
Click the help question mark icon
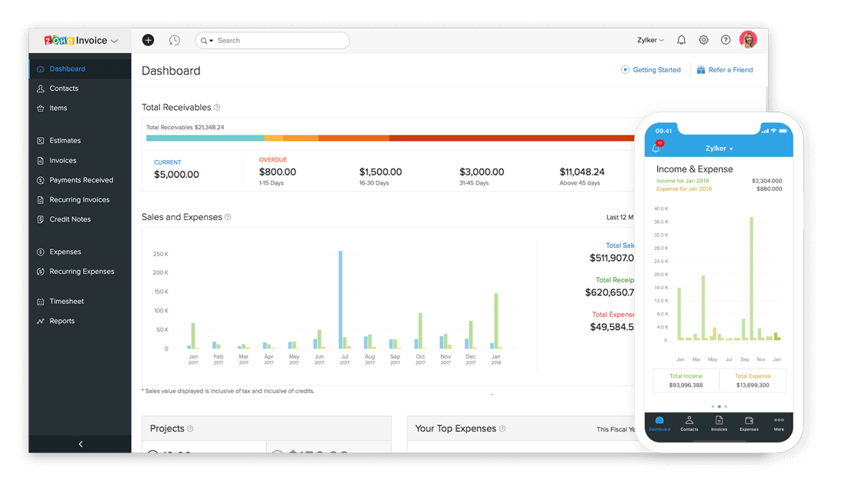(725, 39)
